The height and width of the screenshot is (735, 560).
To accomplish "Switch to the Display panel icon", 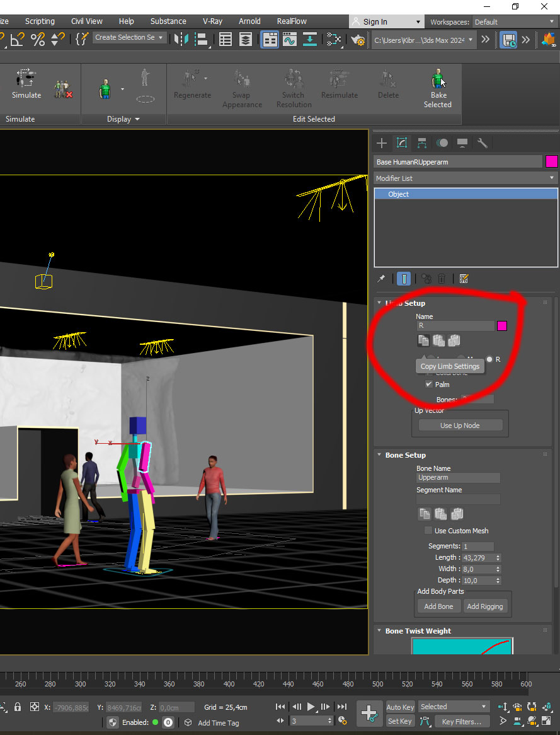I will (x=462, y=143).
